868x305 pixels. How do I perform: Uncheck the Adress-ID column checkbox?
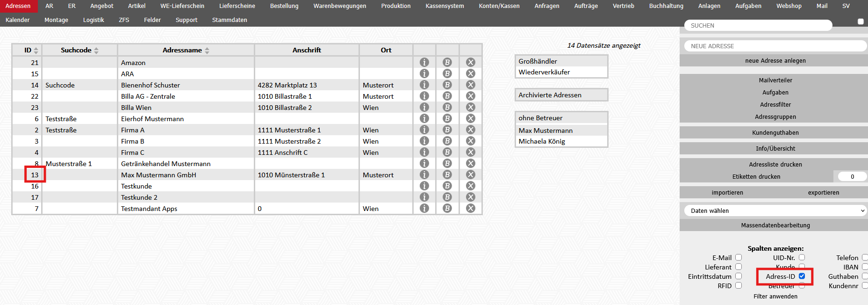[802, 276]
